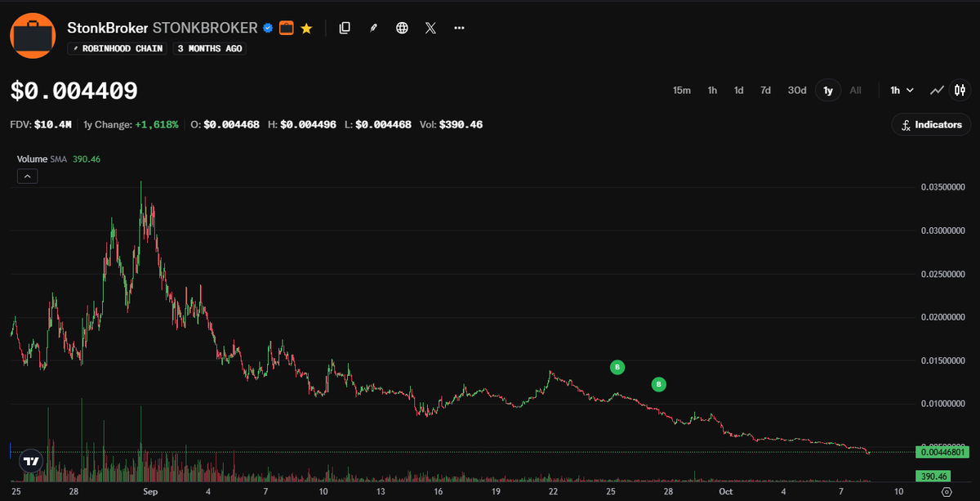Screen dimensions: 980x501
Task: Click the $0.004409 price display
Action: tap(74, 92)
